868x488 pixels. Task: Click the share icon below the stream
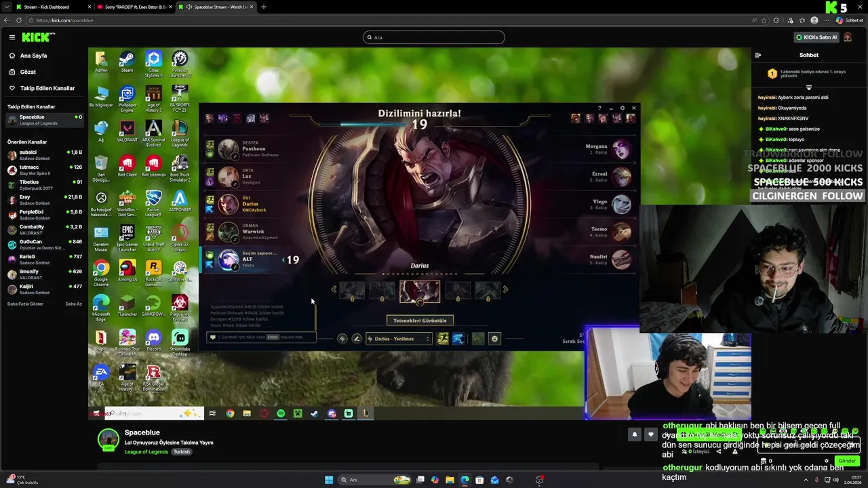(x=719, y=451)
